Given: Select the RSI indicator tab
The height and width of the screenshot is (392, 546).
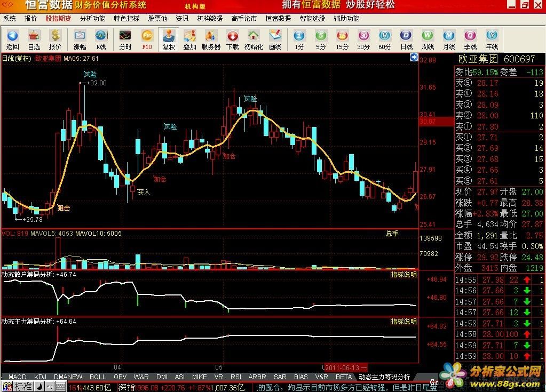Looking at the screenshot, I should 236,377.
